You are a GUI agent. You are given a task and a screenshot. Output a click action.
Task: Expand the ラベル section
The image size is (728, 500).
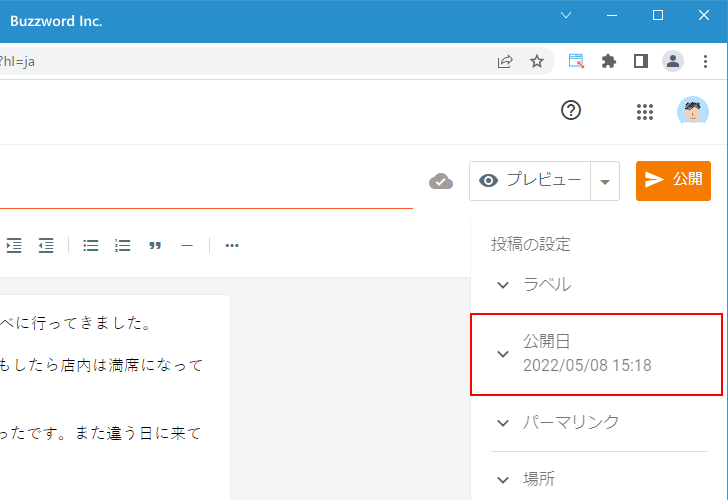point(596,285)
